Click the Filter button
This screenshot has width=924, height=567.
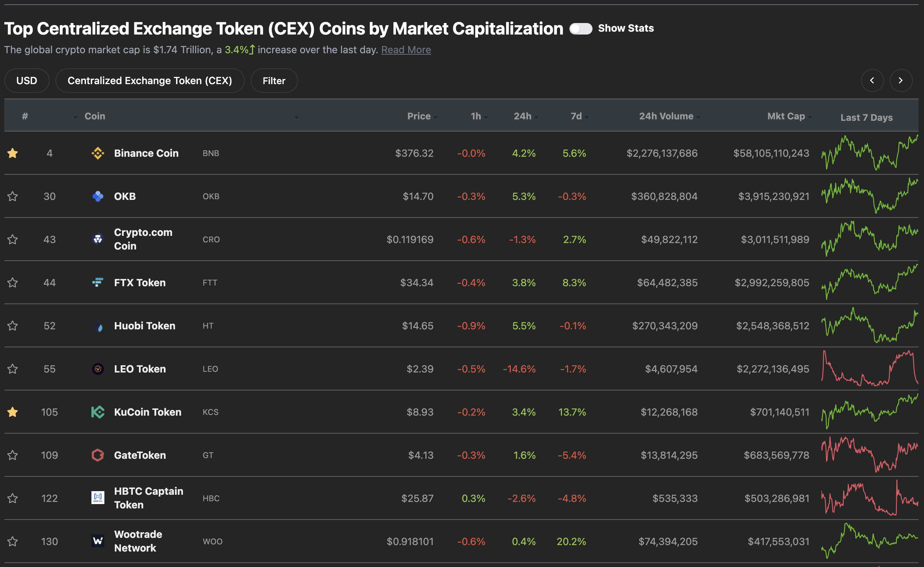(274, 80)
